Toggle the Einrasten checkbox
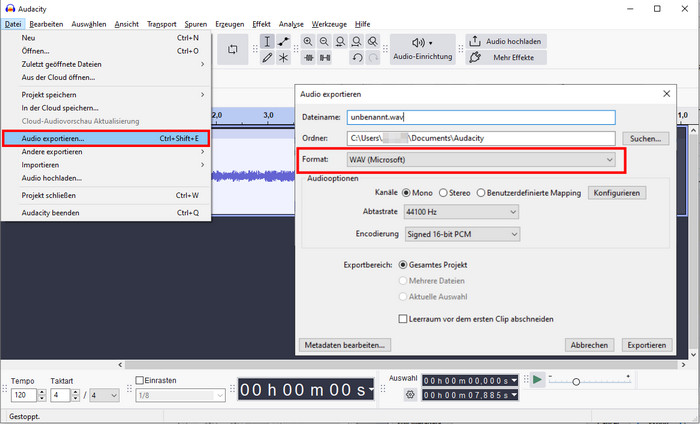 coord(139,380)
